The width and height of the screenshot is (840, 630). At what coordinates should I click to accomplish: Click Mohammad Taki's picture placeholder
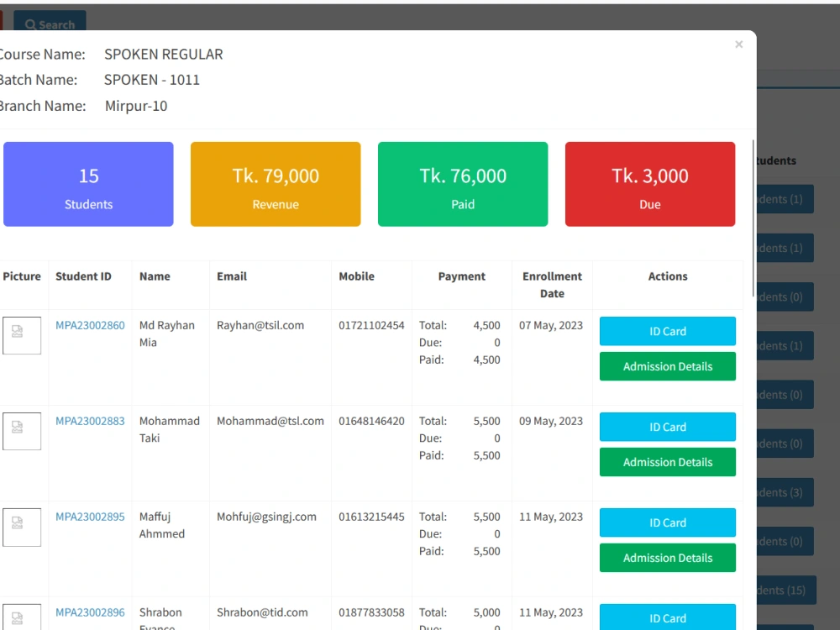coord(22,431)
